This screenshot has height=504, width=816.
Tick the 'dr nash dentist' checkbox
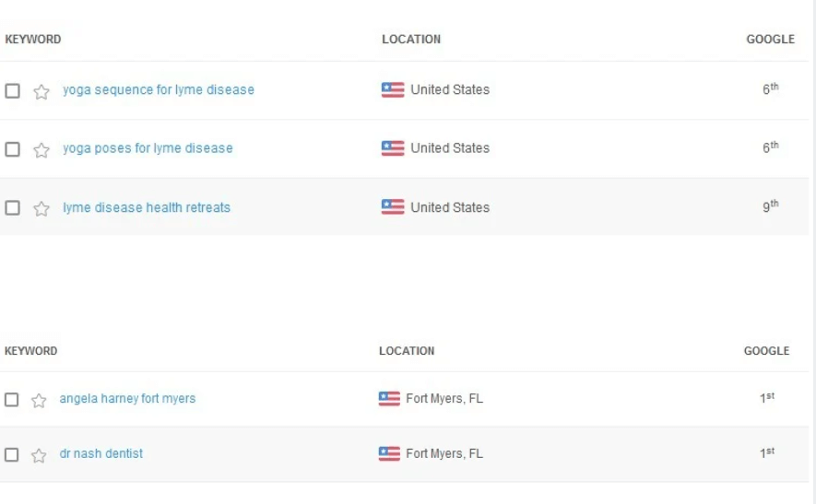[x=11, y=455]
